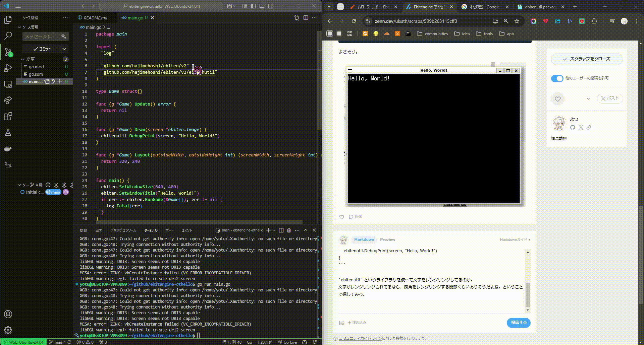Open the Extensions view
Viewport: 644px width, 345px height.
tap(8, 116)
